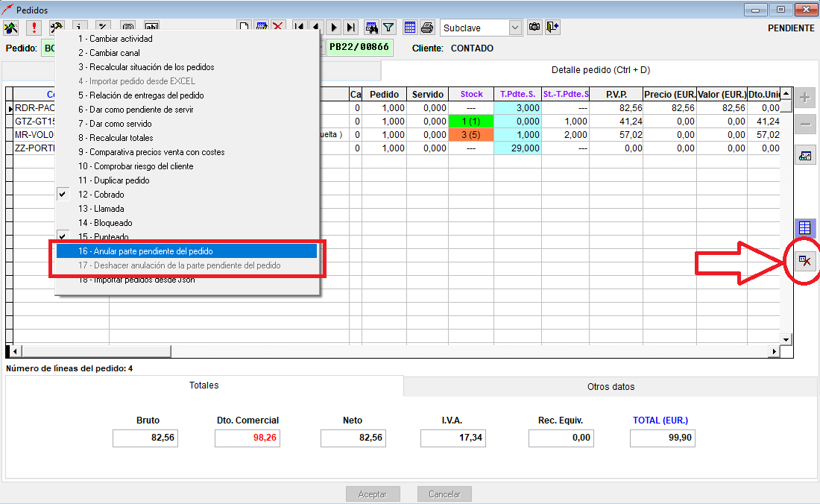
Task: Click the Dto. Comercial field showing 98,26
Action: click(247, 438)
